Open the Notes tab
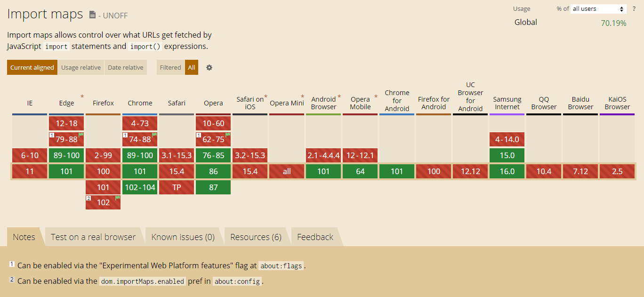 point(24,237)
